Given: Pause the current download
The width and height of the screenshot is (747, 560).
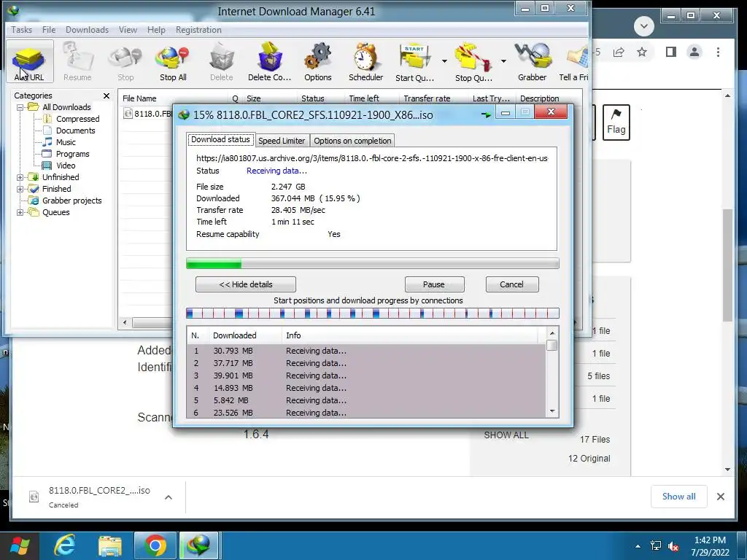Looking at the screenshot, I should coord(434,284).
